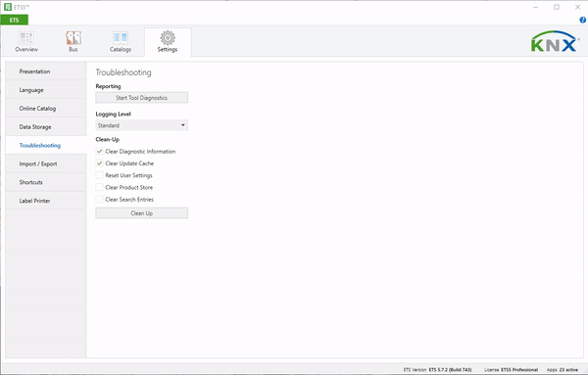Click the ETS5 application icon in title bar

click(x=8, y=7)
